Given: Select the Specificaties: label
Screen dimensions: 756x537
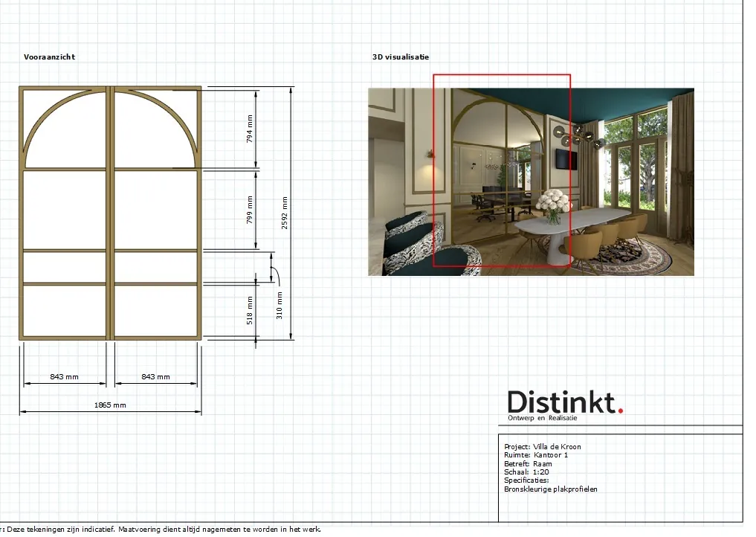Looking at the screenshot, I should [x=526, y=480].
